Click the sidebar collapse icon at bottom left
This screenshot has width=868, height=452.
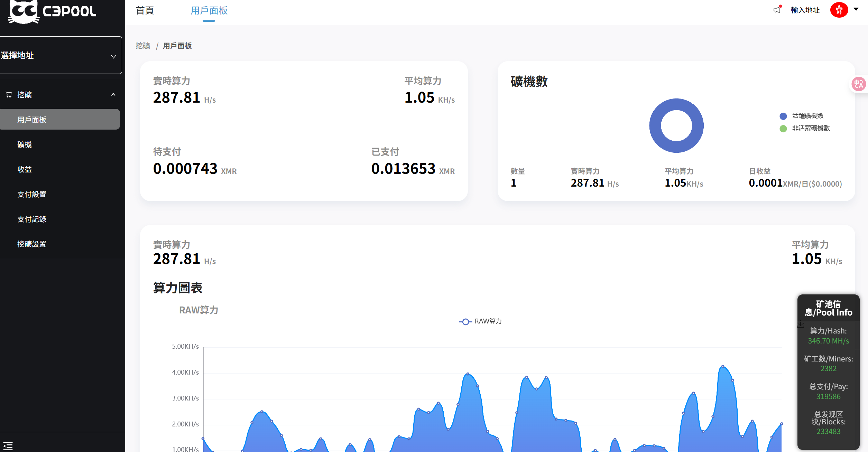click(8, 446)
